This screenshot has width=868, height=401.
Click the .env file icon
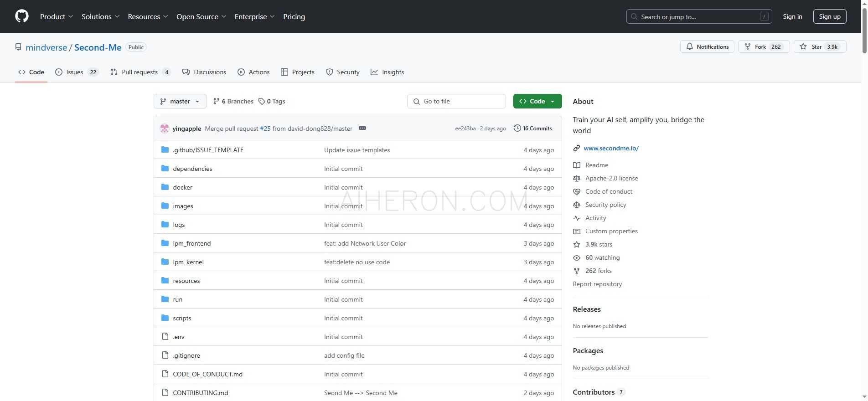pyautogui.click(x=165, y=336)
